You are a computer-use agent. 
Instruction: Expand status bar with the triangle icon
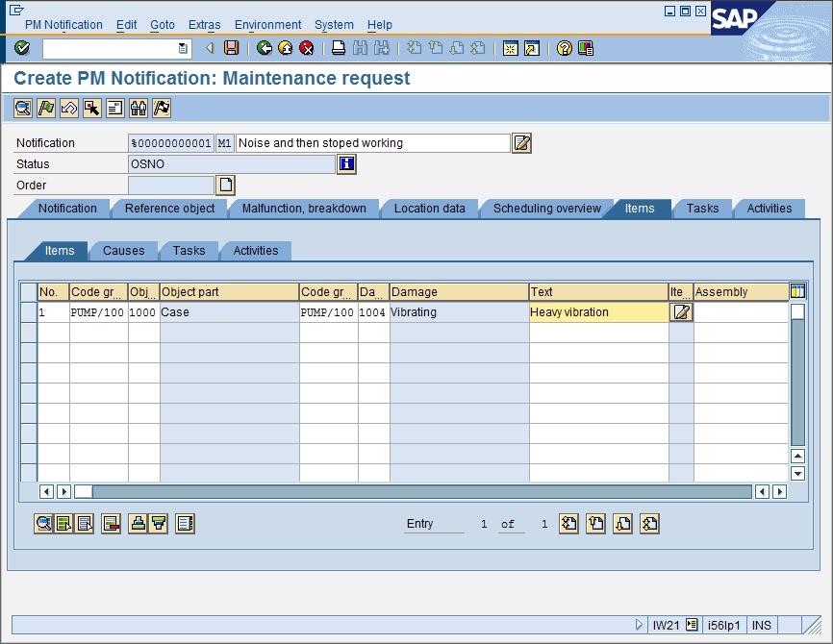click(639, 625)
